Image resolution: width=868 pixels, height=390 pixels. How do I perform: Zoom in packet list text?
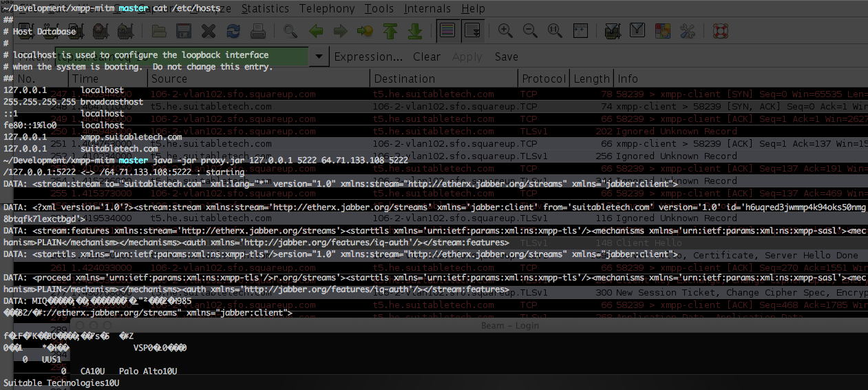(505, 31)
